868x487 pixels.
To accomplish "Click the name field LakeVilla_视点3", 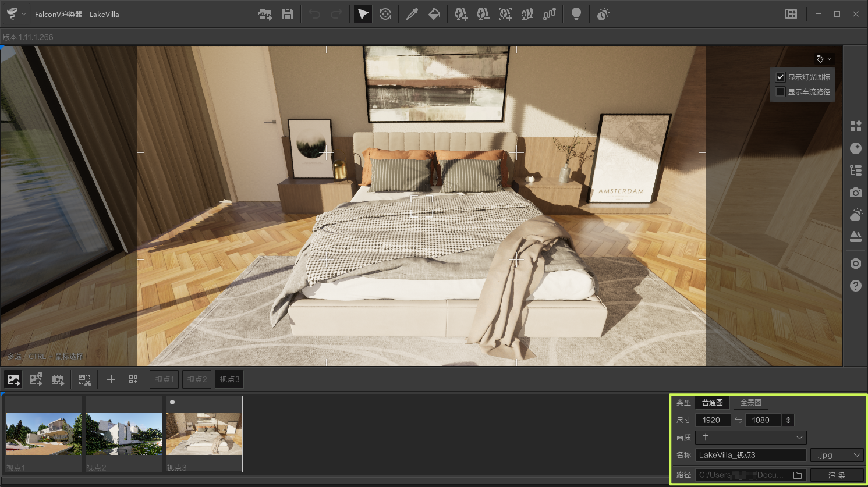I will (751, 455).
